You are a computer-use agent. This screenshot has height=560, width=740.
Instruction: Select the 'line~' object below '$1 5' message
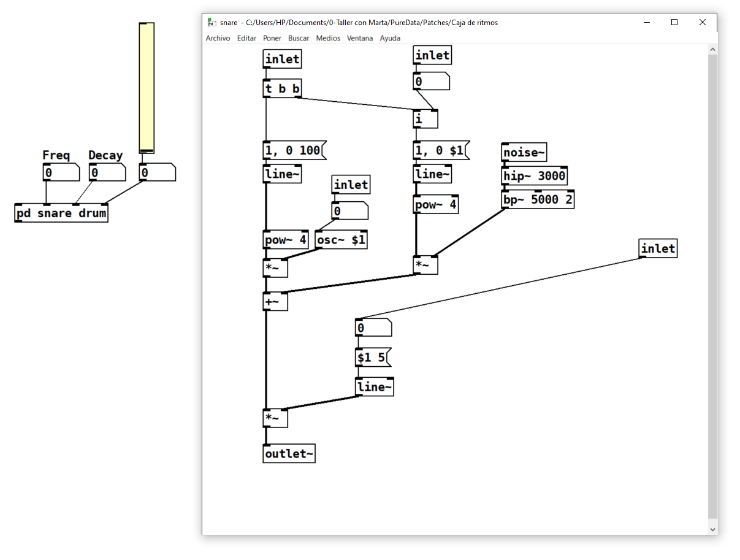tap(375, 387)
